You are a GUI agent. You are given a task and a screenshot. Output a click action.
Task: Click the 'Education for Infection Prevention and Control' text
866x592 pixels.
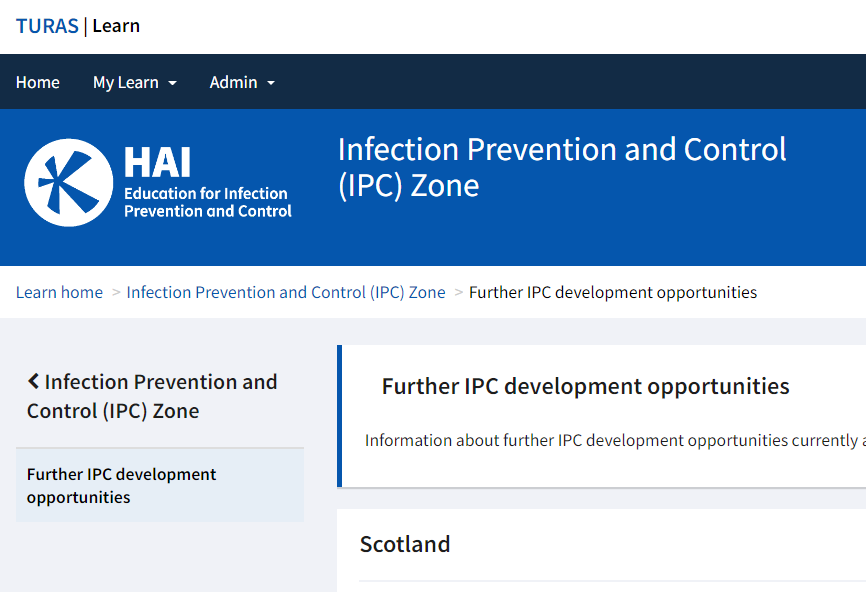208,202
